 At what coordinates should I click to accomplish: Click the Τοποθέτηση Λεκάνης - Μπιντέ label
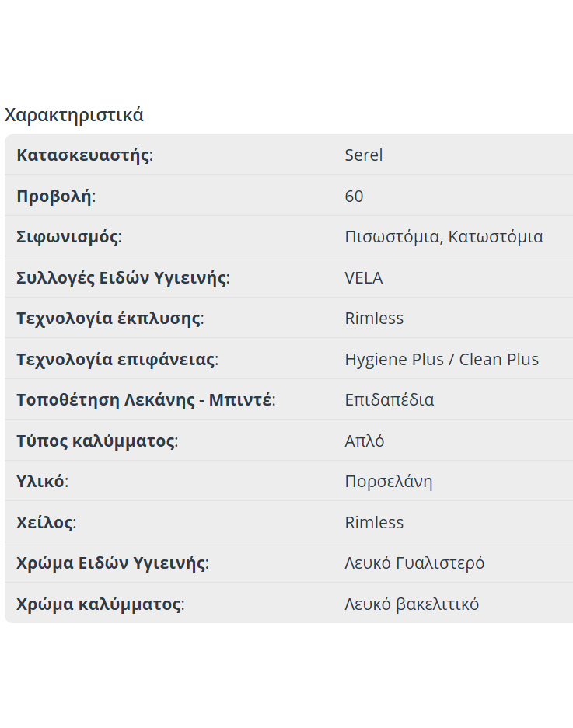click(146, 400)
